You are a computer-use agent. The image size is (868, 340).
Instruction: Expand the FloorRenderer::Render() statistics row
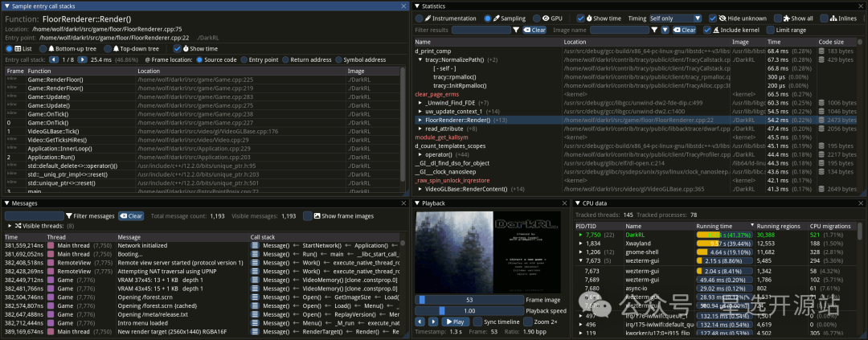(x=420, y=120)
